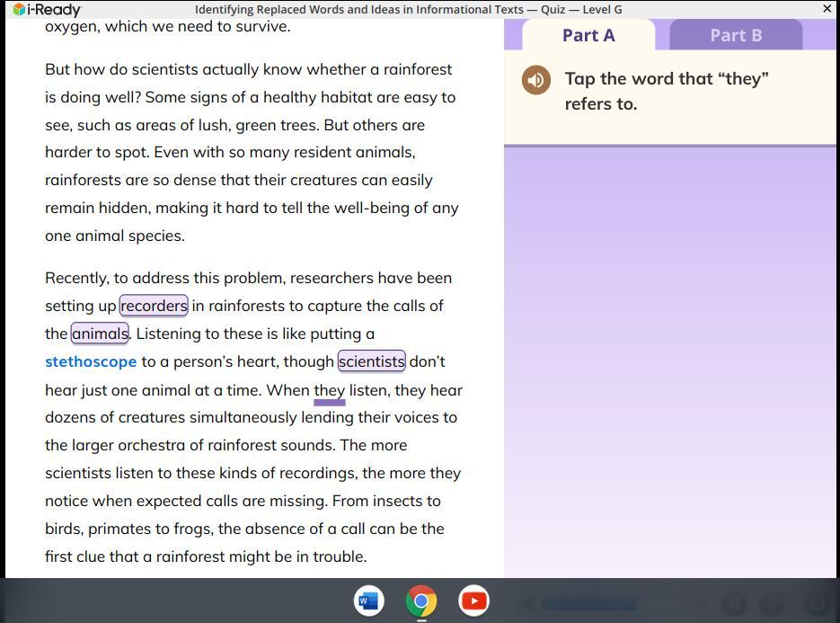Launch YouTube from the shelf
This screenshot has width=840, height=623.
pos(473,601)
